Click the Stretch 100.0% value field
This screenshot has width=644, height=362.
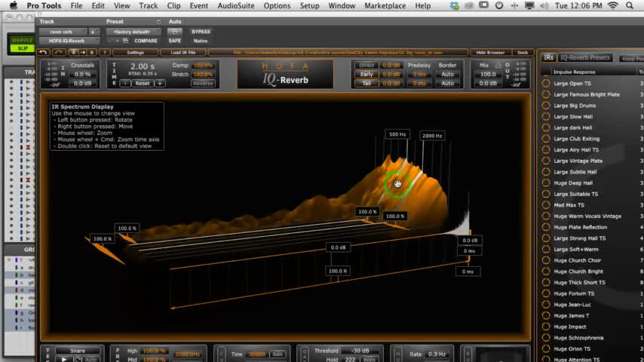click(203, 75)
